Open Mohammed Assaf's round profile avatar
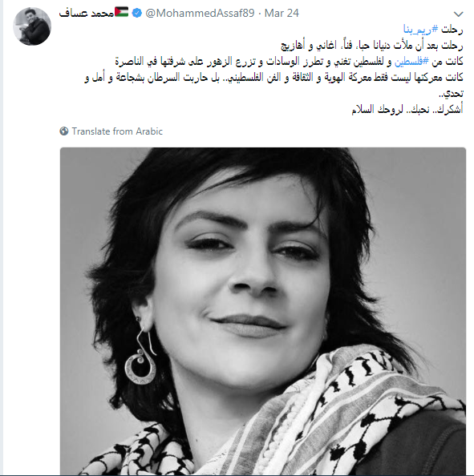Screen dimensions: 474x476 pyautogui.click(x=32, y=26)
